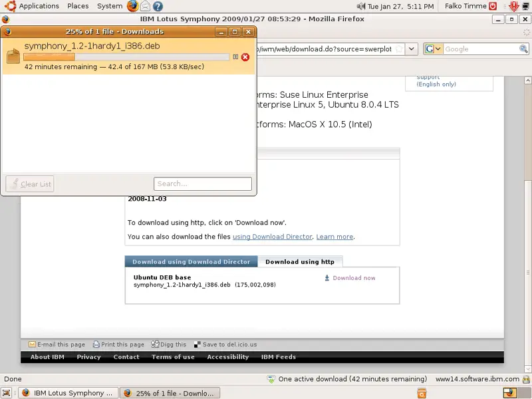The image size is (532, 399).
Task: Click the security padlock in status bar
Action: coord(526,379)
